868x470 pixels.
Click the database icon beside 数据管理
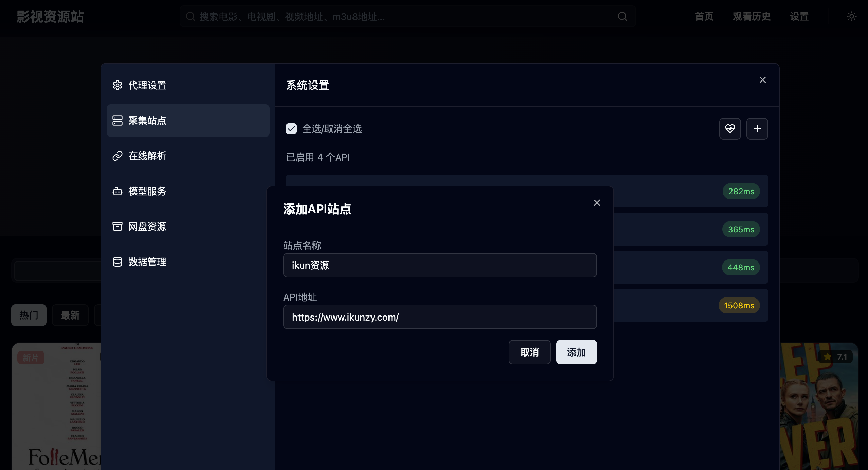(x=117, y=262)
